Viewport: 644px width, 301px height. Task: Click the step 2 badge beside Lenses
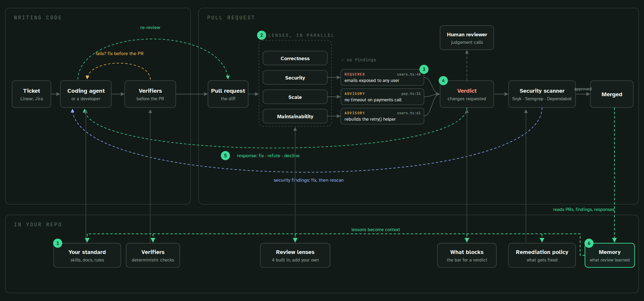coord(262,35)
